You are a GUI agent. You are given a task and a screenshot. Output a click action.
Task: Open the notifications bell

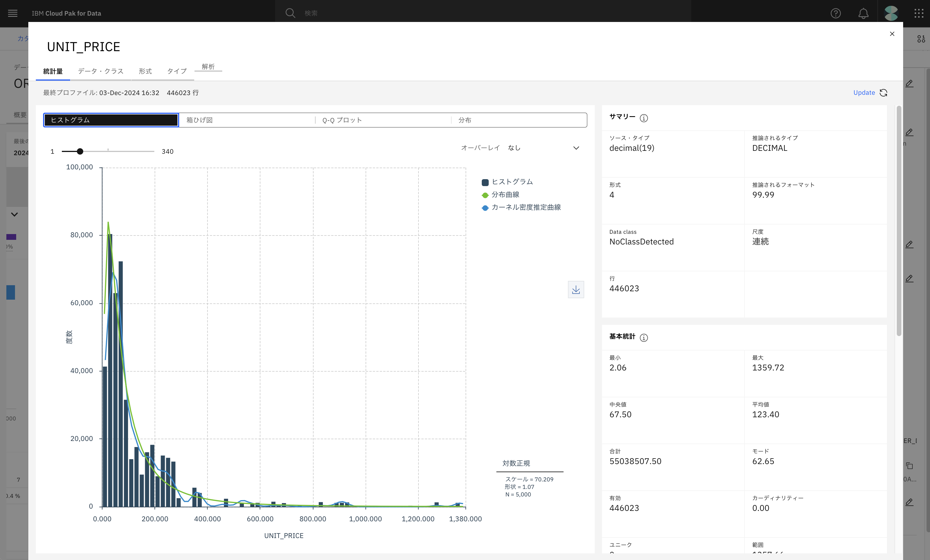click(863, 13)
